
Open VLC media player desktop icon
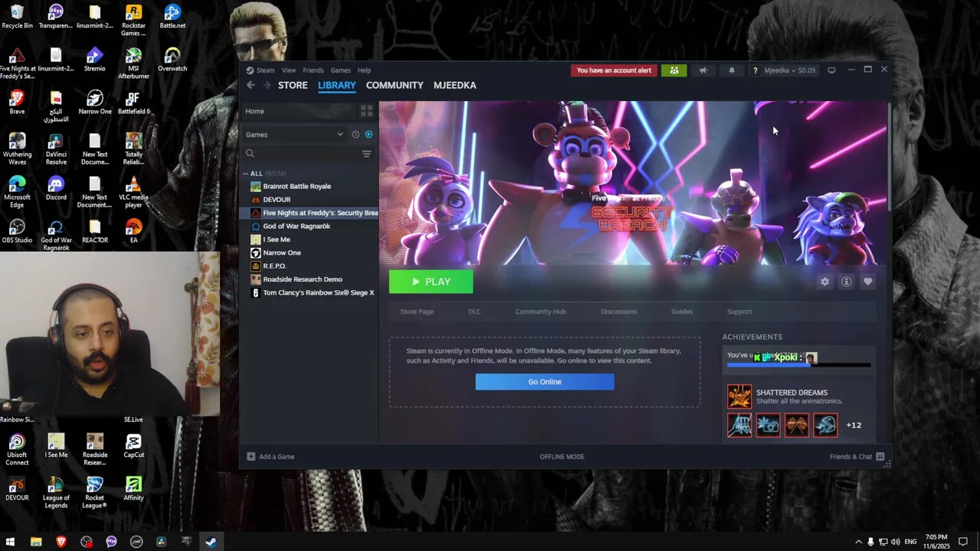[133, 192]
